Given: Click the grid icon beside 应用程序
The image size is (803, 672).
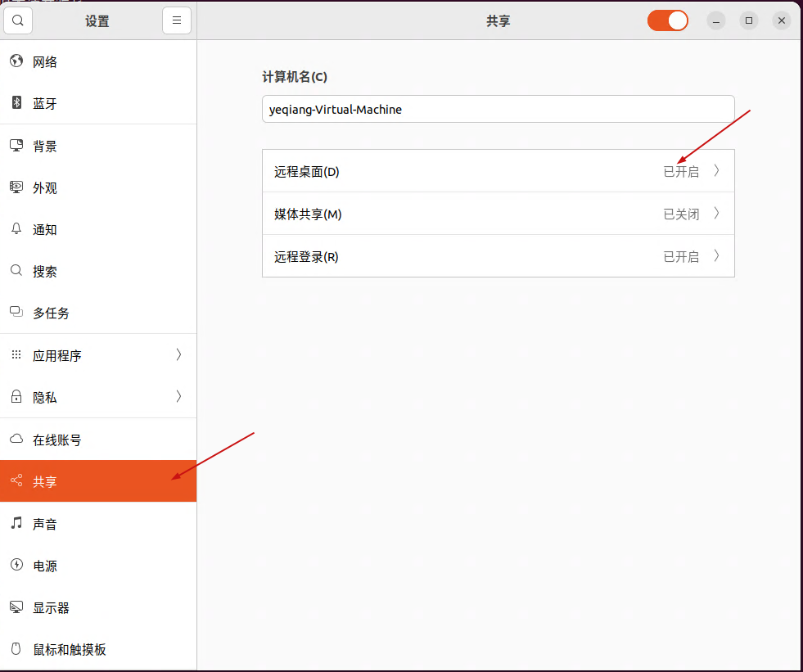Looking at the screenshot, I should click(x=16, y=354).
